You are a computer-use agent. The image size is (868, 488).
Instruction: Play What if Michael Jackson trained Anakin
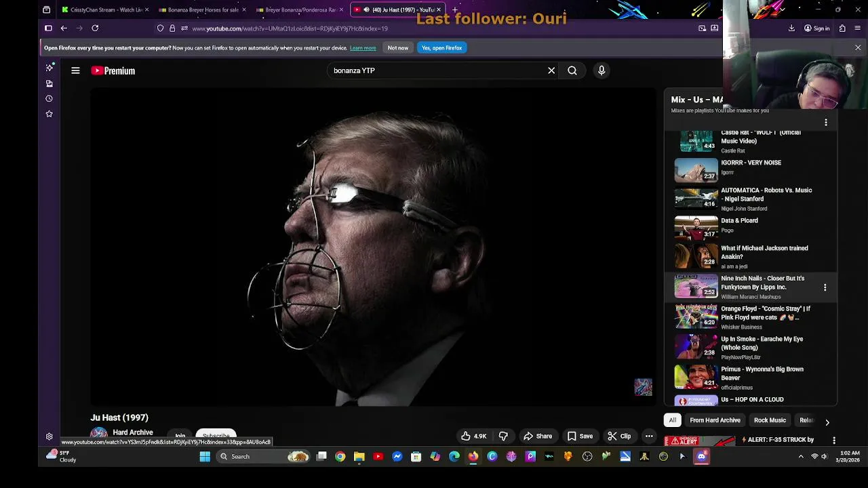(751, 257)
